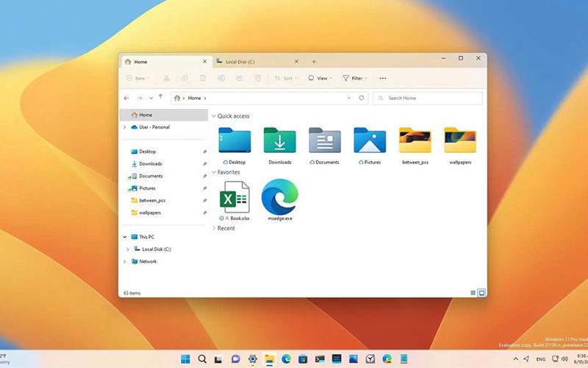Collapse the Quick access section
The height and width of the screenshot is (368, 588).
[x=214, y=116]
